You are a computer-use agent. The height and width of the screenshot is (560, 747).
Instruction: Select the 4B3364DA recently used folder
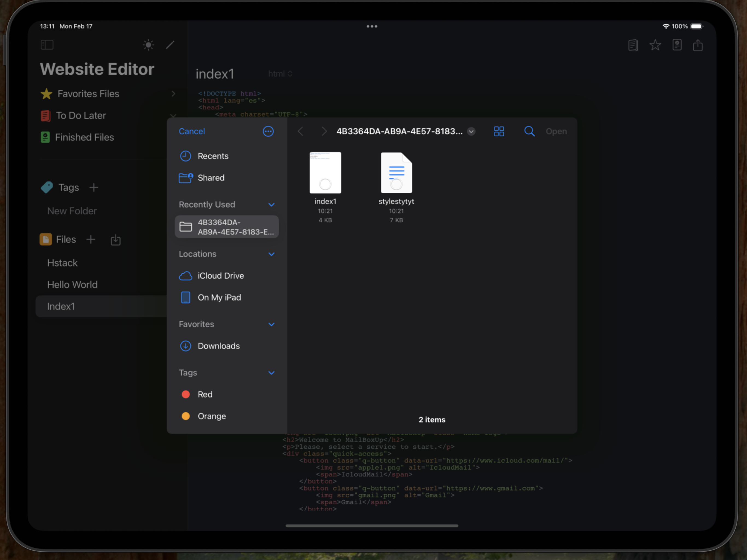[227, 227]
